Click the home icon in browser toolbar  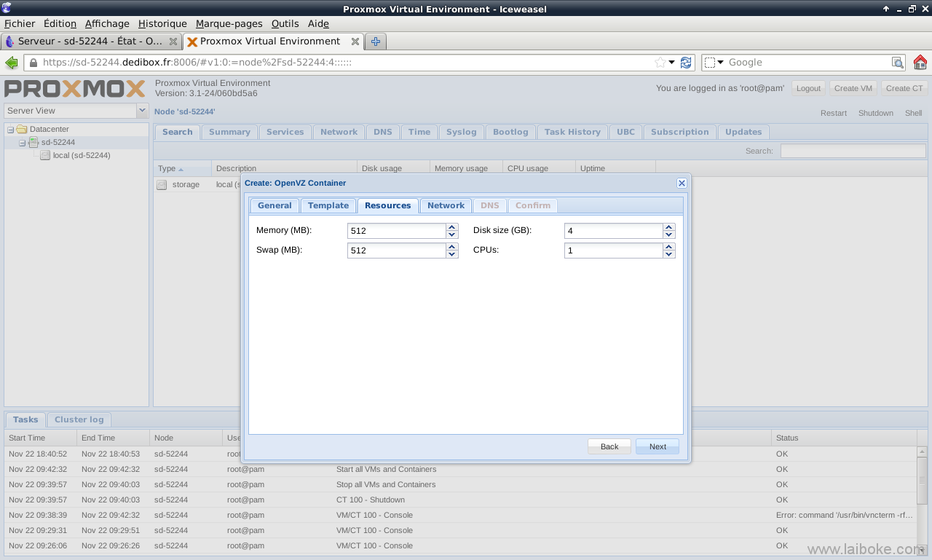pyautogui.click(x=920, y=63)
